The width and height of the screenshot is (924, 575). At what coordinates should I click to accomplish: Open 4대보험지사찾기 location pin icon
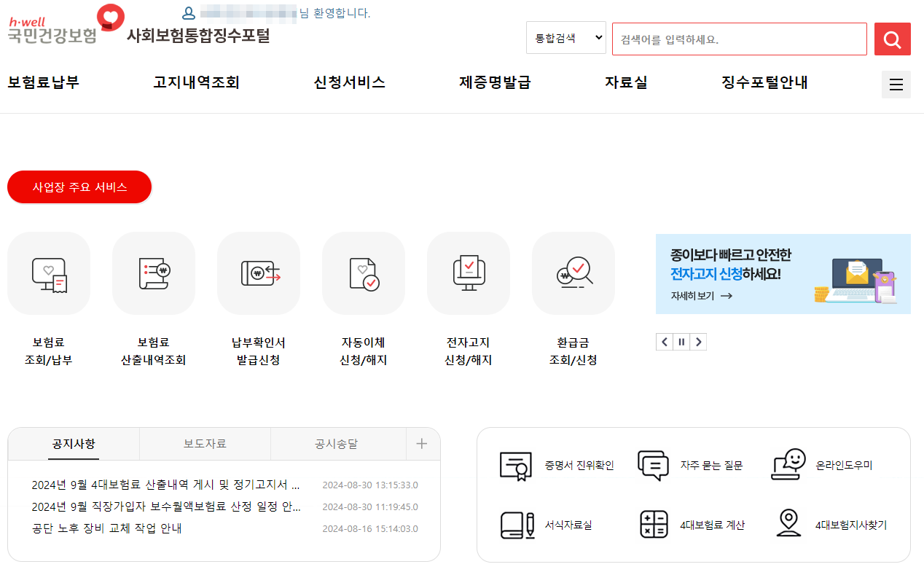point(788,524)
